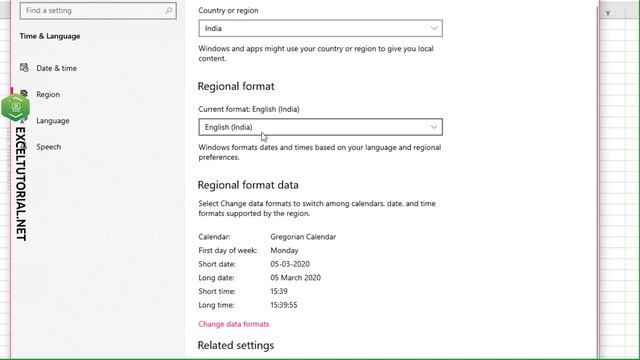The image size is (640, 360).
Task: Click the long time value 15:39:55
Action: 284,305
